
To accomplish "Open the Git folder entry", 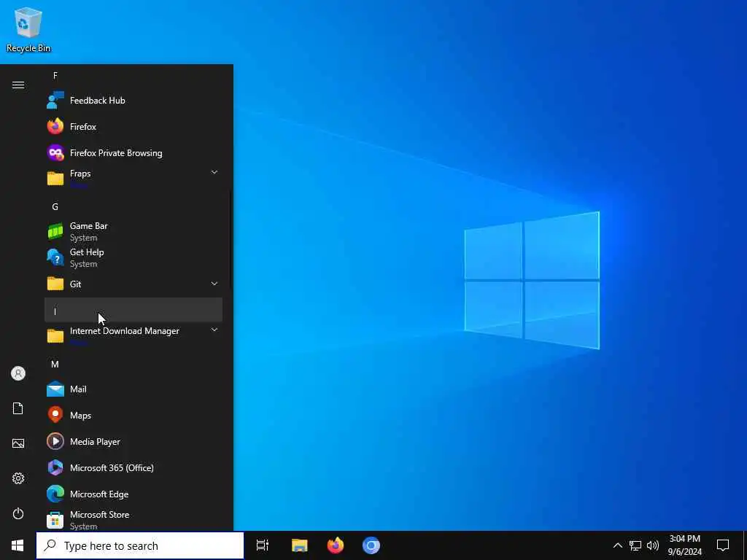I will tap(133, 284).
